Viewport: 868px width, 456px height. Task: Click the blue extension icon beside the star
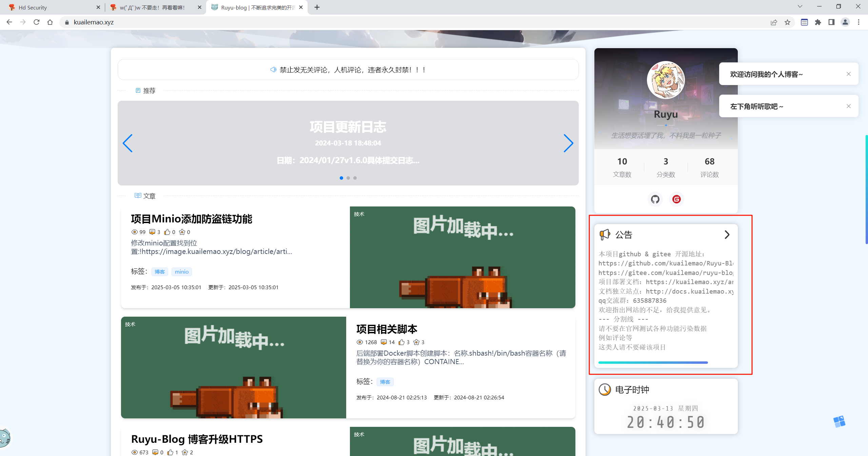click(804, 22)
